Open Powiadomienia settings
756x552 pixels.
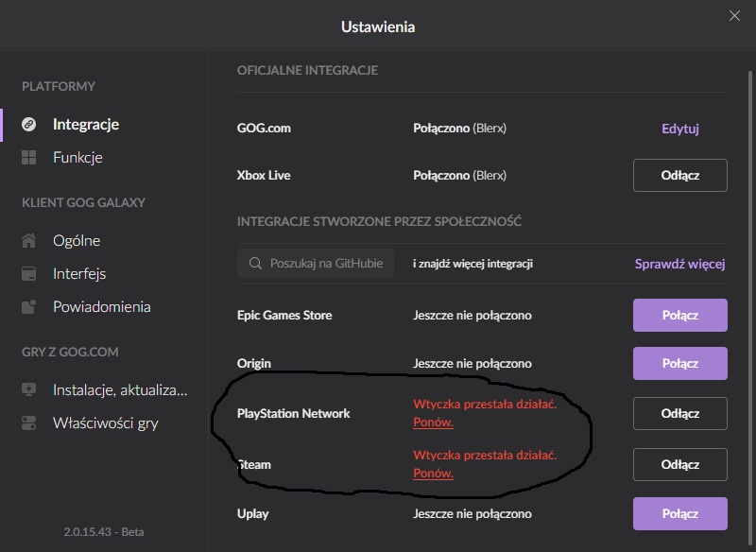[x=102, y=307]
